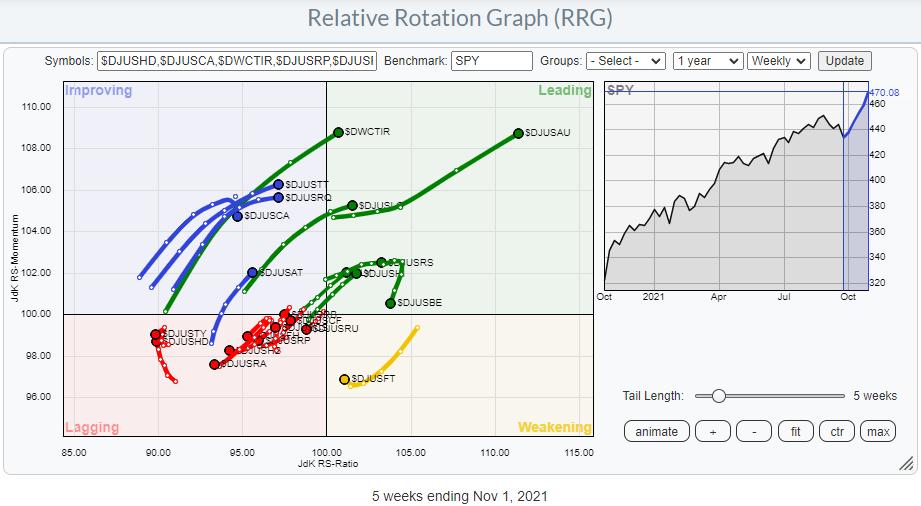The width and height of the screenshot is (921, 506).
Task: Click the $DJUSAU data point marker
Action: click(518, 133)
